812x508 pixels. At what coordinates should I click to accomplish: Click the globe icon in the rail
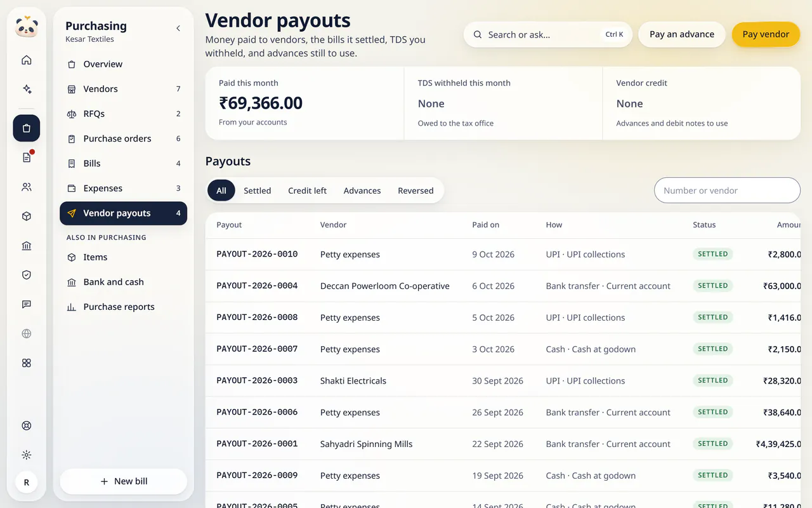(27, 333)
